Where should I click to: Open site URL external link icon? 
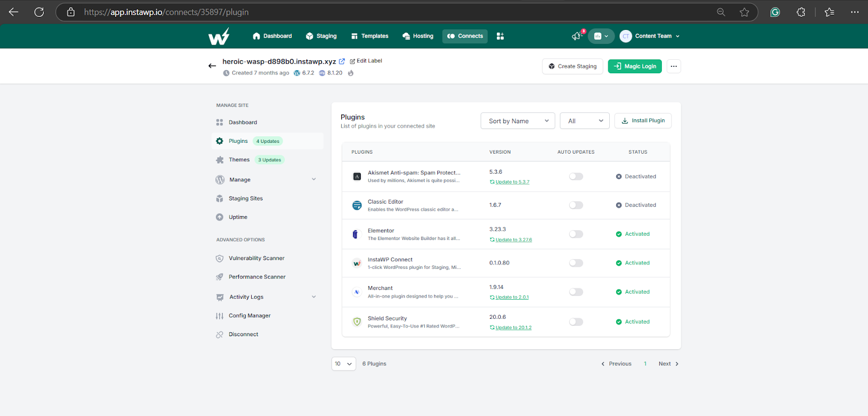[x=342, y=61]
